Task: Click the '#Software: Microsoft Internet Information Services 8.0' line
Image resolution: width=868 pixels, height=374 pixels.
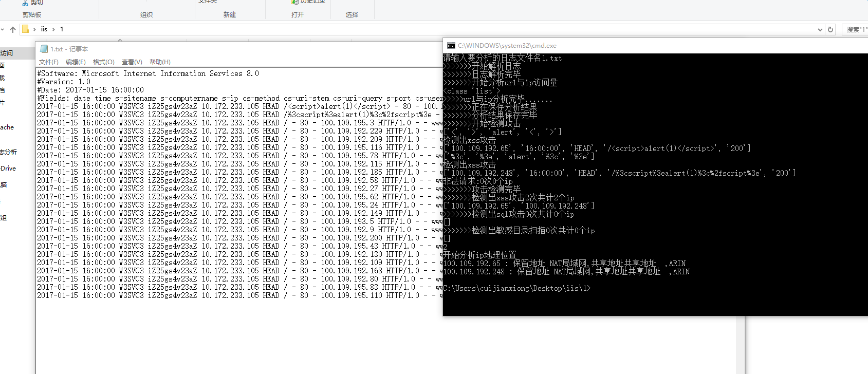Action: (x=148, y=73)
